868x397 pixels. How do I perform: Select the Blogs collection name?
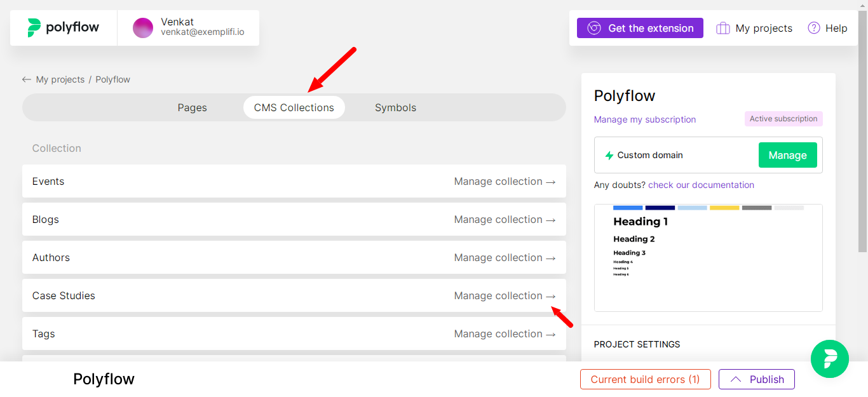pyautogui.click(x=46, y=219)
